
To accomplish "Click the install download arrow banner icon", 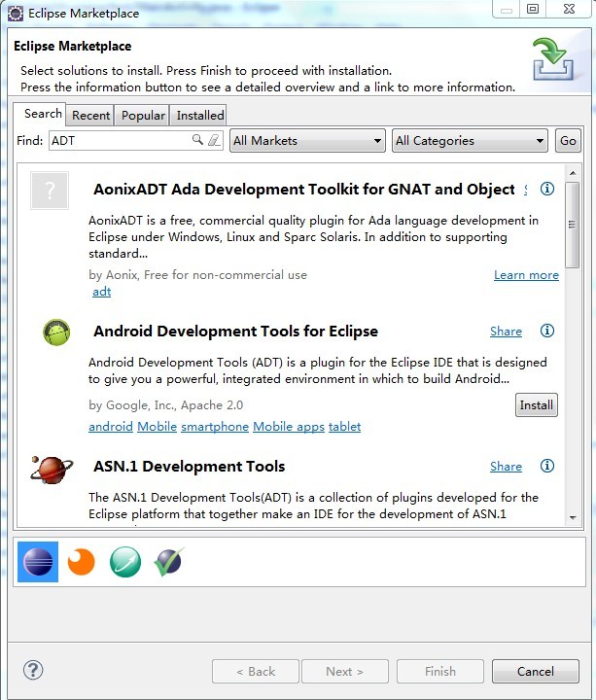I will (552, 59).
